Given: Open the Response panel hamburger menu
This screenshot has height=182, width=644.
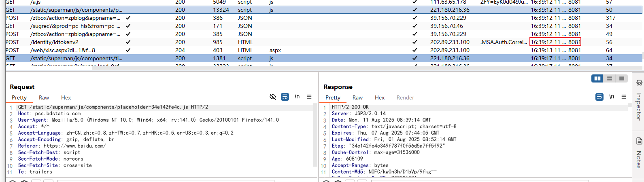Looking at the screenshot, I should pos(624,97).
